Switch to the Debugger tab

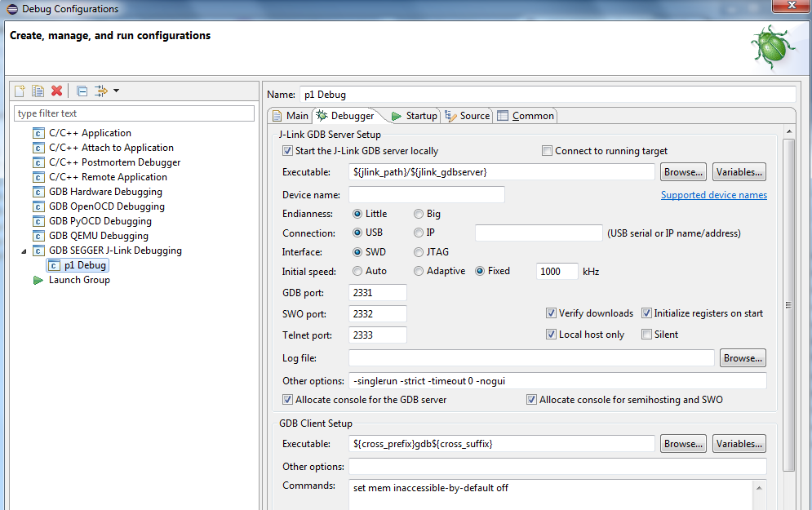coord(346,116)
